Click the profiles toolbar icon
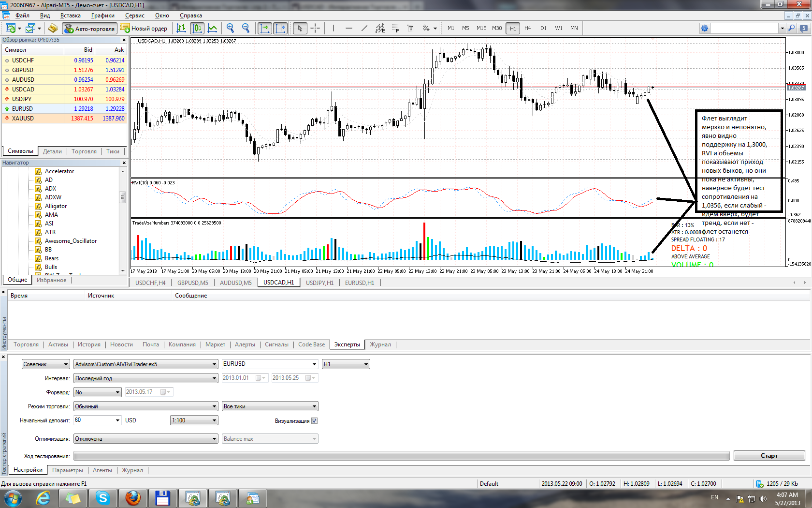Image resolution: width=812 pixels, height=508 pixels. tap(30, 28)
